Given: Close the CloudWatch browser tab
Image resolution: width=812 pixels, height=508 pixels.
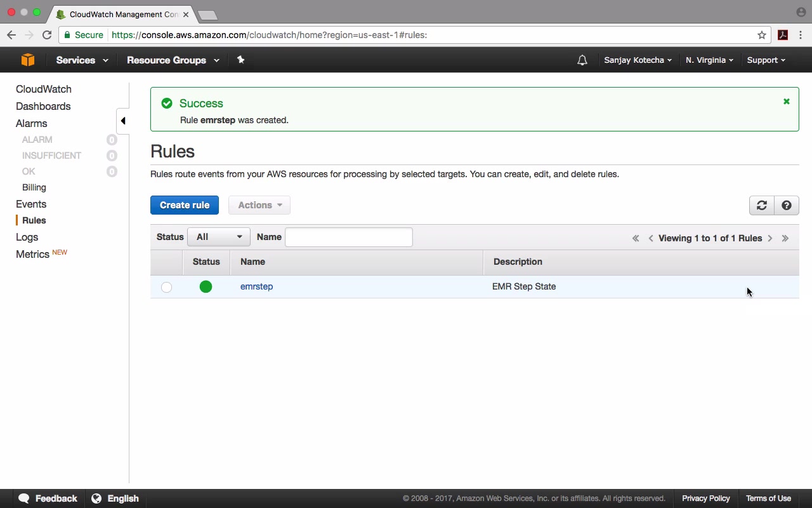Looking at the screenshot, I should 186,14.
